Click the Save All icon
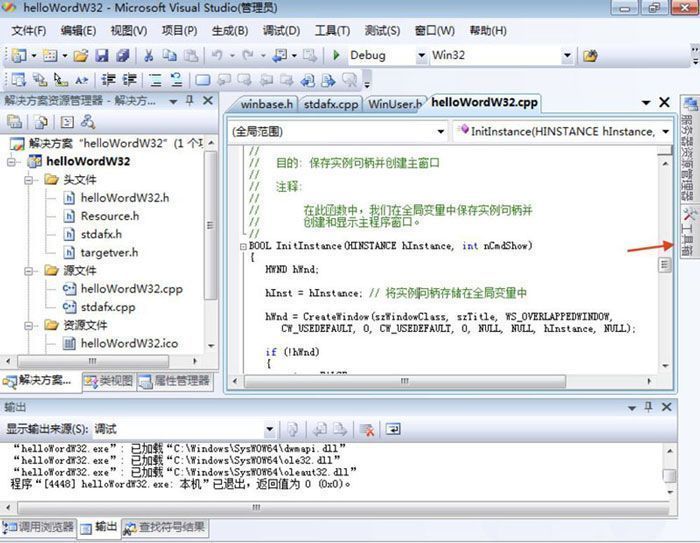This screenshot has height=543, width=700. (123, 55)
